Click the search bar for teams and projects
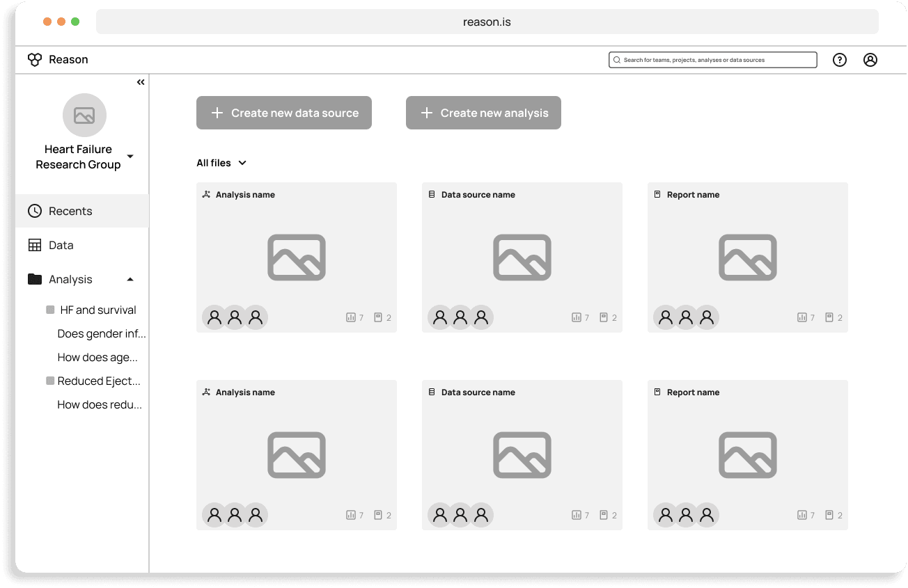This screenshot has height=588, width=908. (x=712, y=60)
